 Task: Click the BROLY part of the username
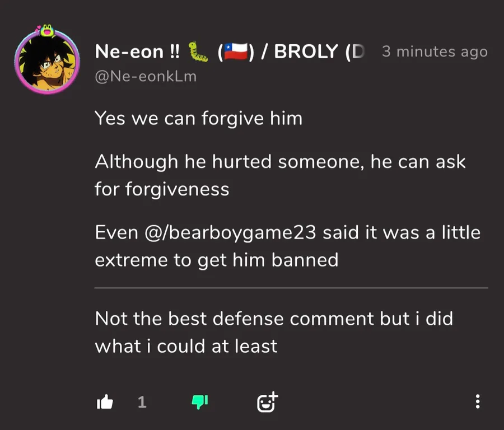point(306,52)
